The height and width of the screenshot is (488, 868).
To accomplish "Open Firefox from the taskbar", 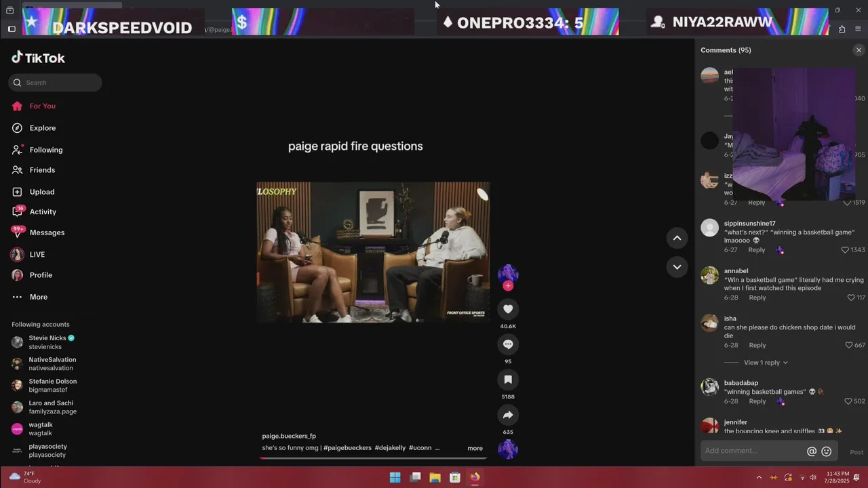I will pyautogui.click(x=475, y=477).
